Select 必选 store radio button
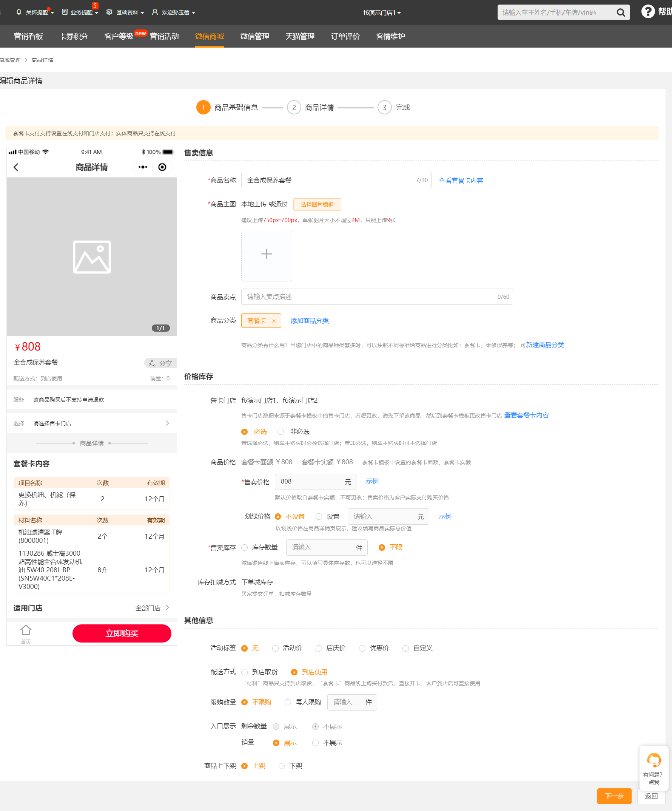The width and height of the screenshot is (672, 811). 244,432
